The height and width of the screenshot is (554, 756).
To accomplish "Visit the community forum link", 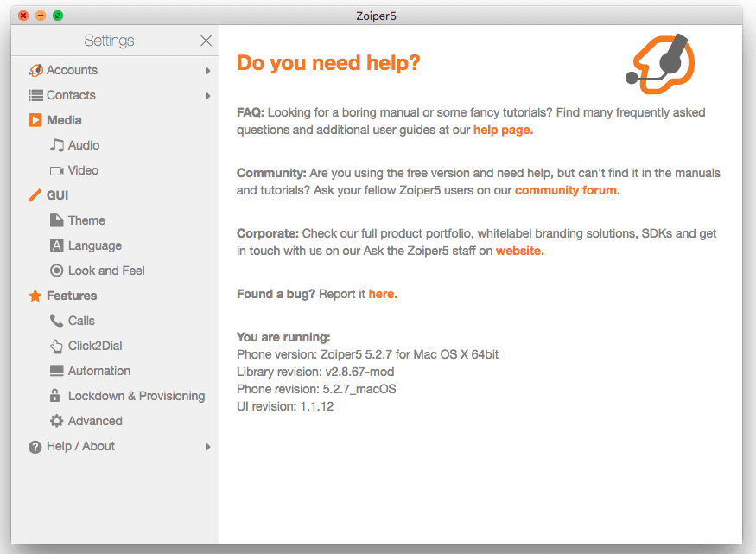I will coord(567,190).
